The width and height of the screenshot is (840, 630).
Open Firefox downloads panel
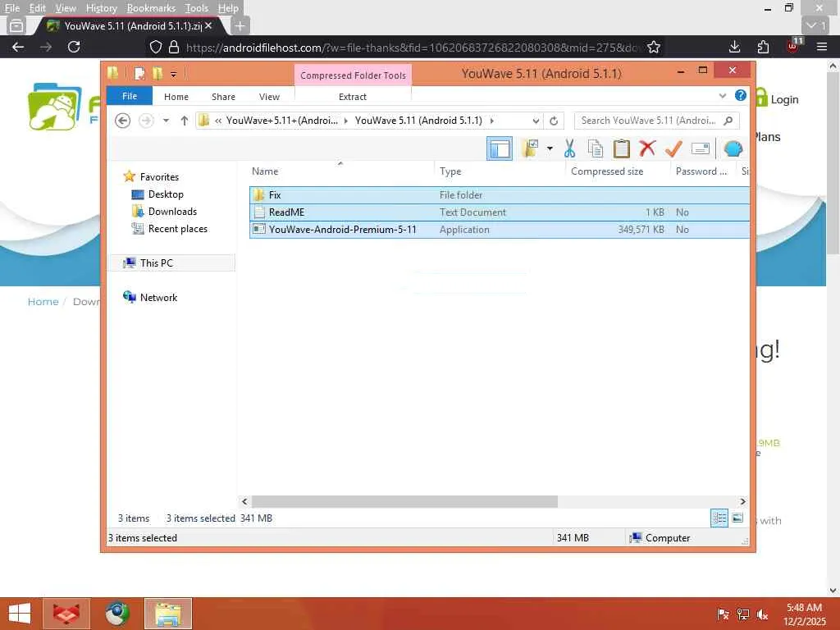pos(734,47)
